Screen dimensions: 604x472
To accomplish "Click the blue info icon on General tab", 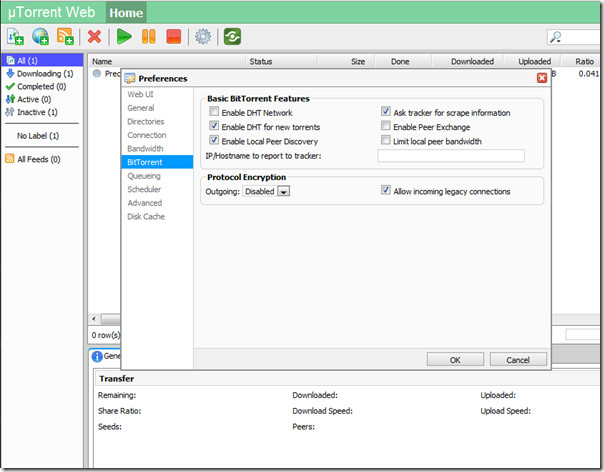I will point(97,356).
